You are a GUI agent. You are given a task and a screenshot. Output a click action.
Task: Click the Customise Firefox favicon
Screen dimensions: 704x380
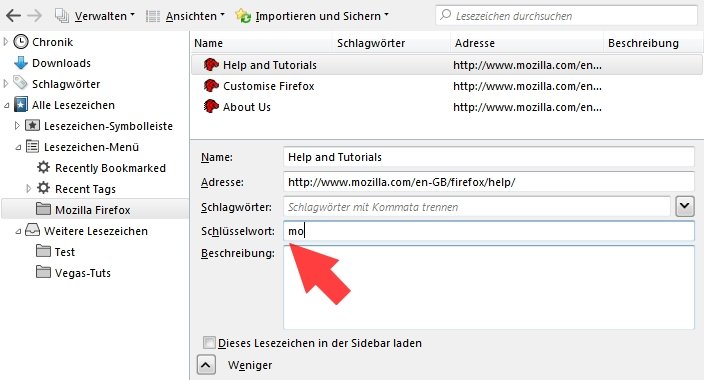click(x=211, y=85)
